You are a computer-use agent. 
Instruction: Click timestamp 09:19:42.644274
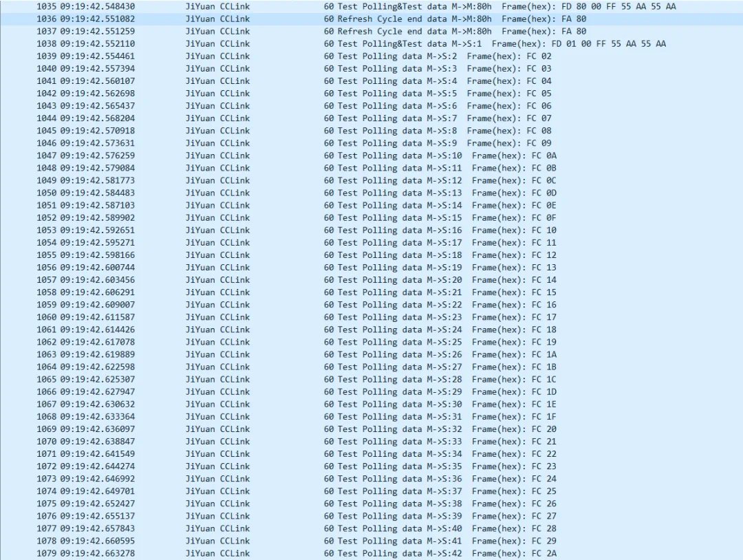[97, 466]
